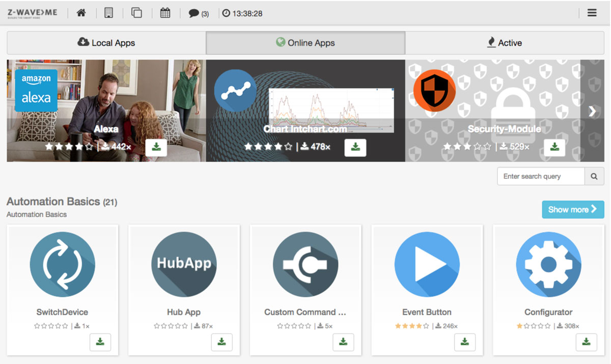Screen dimensions: 611x364
Task: Advance featured carousel with right arrow
Action: tap(592, 111)
